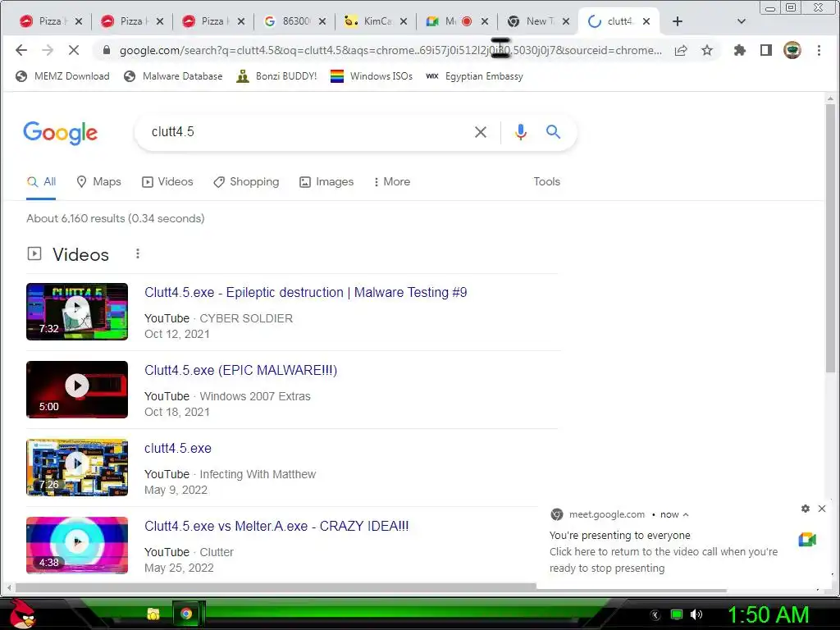Open Meet notification settings gear
Screen dimensions: 840x630
806,509
